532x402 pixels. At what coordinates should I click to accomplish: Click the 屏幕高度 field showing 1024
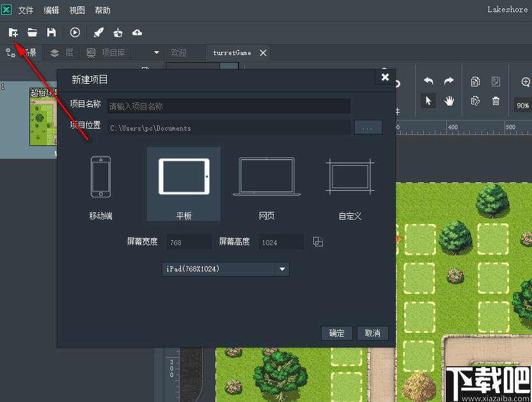(281, 242)
